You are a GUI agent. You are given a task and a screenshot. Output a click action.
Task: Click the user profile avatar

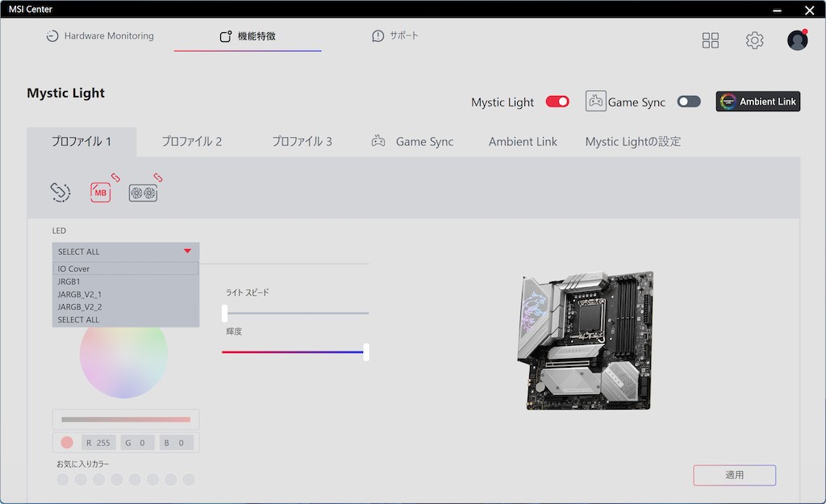coord(797,40)
